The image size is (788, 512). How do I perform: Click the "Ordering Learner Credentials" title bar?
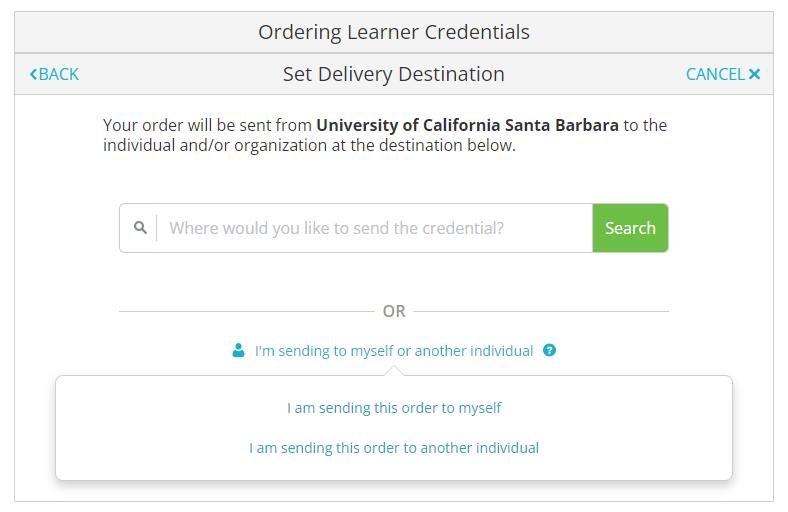(x=394, y=32)
